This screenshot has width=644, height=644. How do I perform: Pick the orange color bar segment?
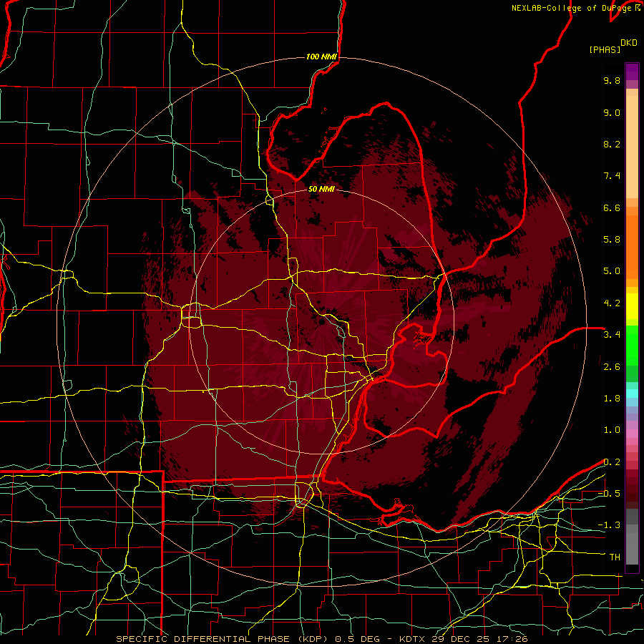pos(632,246)
